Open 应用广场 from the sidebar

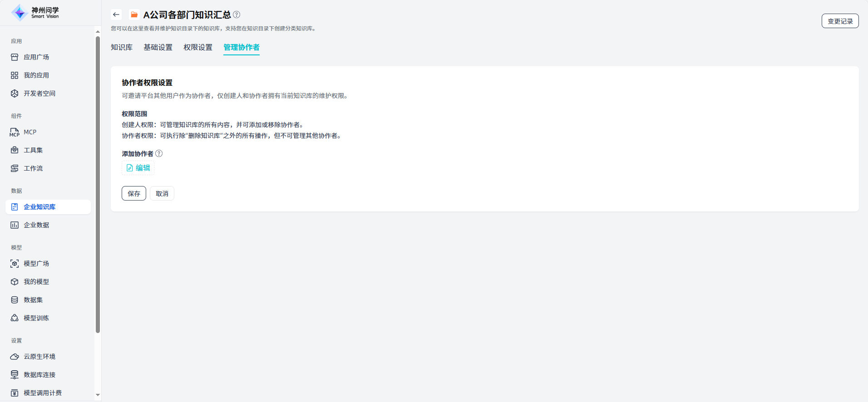pyautogui.click(x=36, y=57)
